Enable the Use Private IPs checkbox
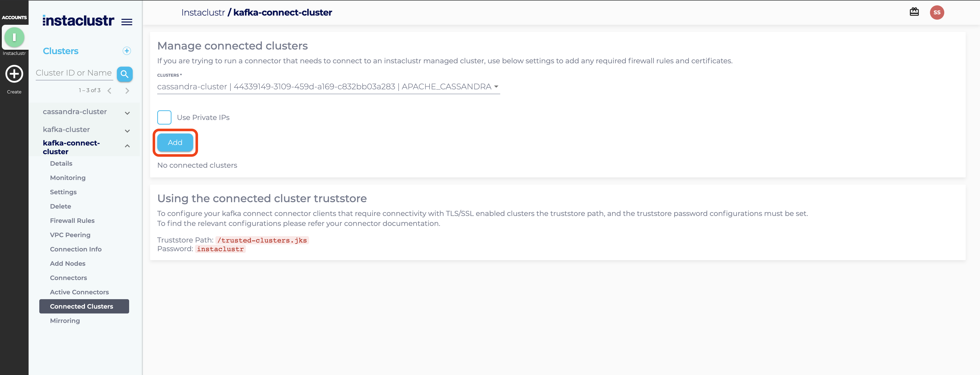This screenshot has width=980, height=375. click(x=164, y=117)
